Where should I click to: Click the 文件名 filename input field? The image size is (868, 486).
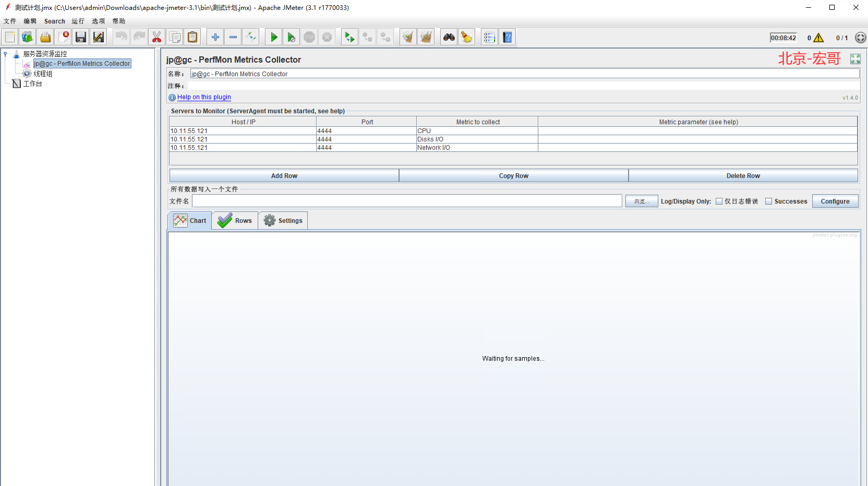[407, 201]
